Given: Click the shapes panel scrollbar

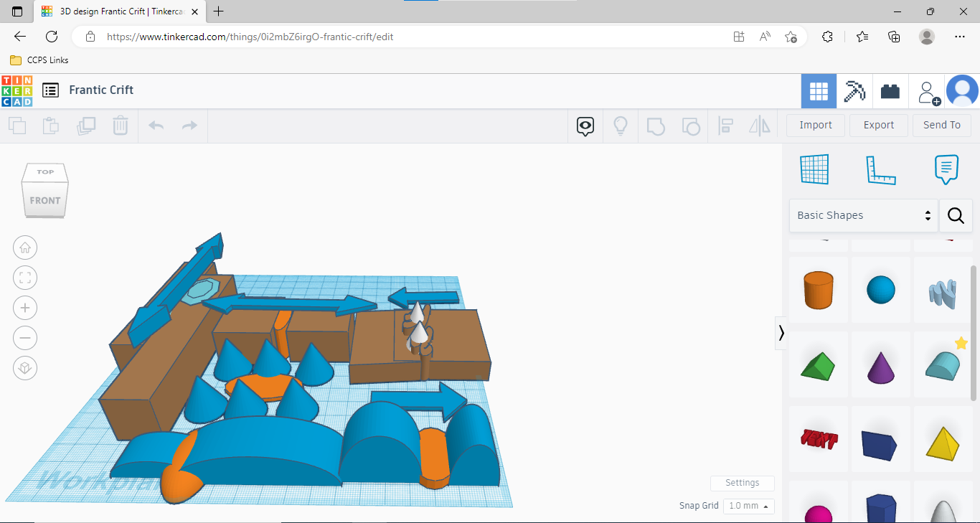Looking at the screenshot, I should (974, 333).
